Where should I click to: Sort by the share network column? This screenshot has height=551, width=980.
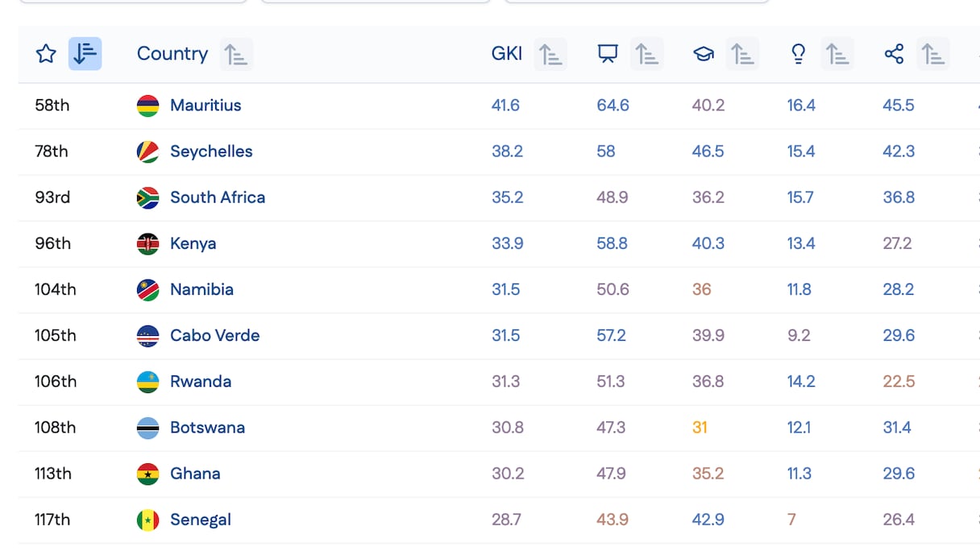point(932,54)
